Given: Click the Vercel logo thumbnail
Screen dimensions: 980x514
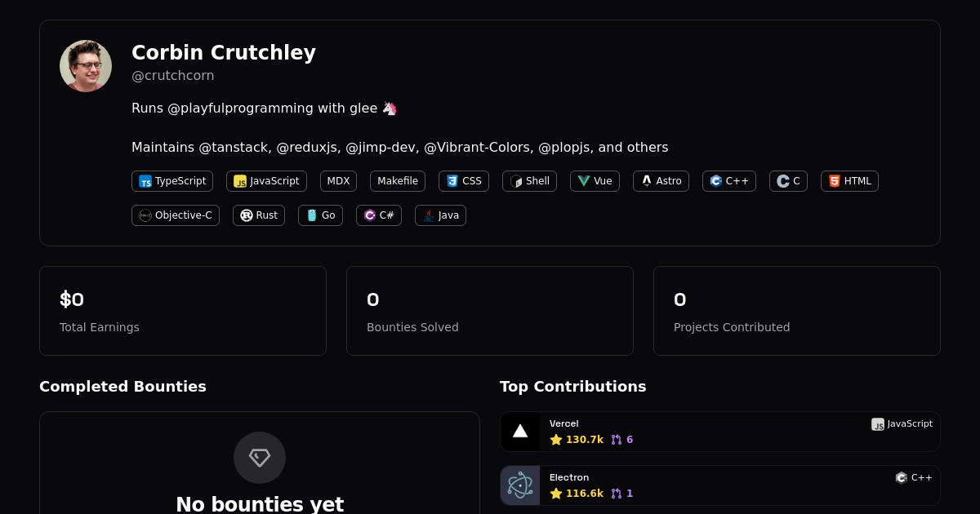Looking at the screenshot, I should click(x=520, y=432).
